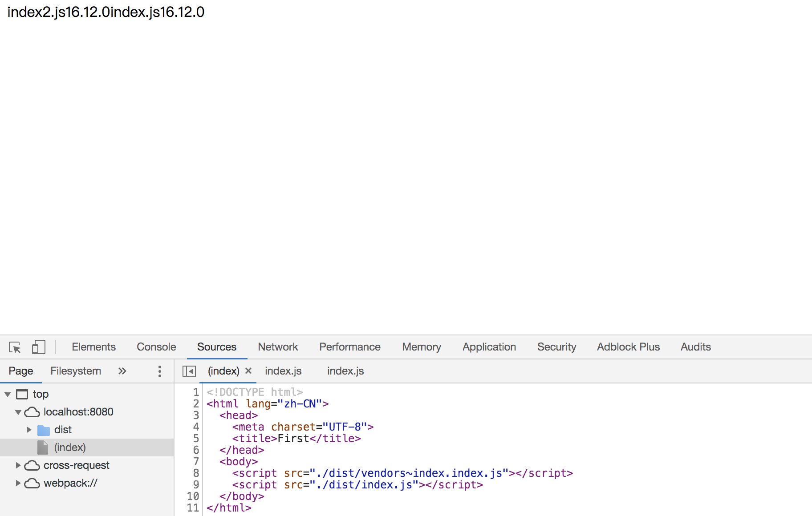Show the Security panel
Screen dimensions: 812x516
pyautogui.click(x=556, y=347)
